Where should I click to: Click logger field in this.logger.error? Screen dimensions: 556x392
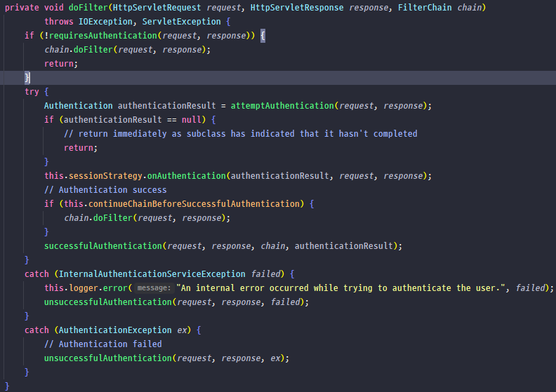[x=84, y=288]
